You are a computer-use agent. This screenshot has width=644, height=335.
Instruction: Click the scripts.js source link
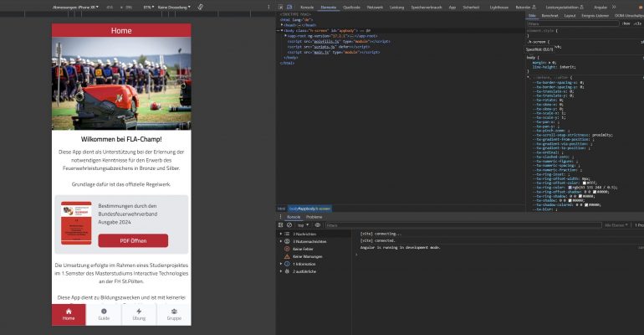pos(325,47)
